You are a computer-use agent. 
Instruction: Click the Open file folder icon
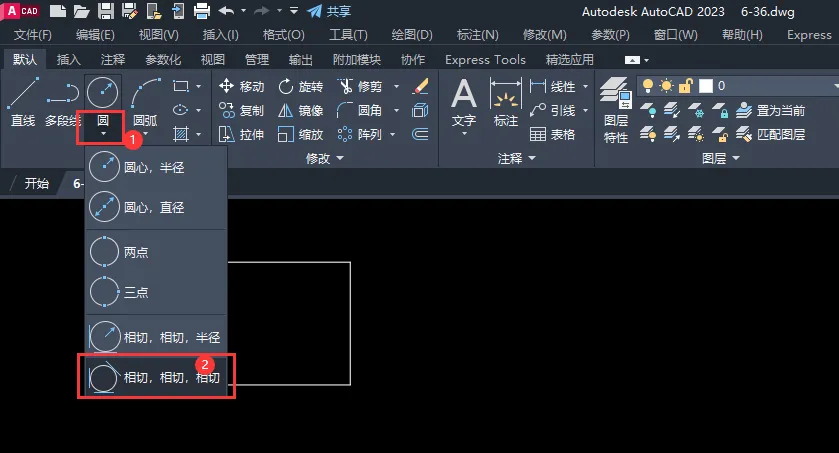(81, 11)
